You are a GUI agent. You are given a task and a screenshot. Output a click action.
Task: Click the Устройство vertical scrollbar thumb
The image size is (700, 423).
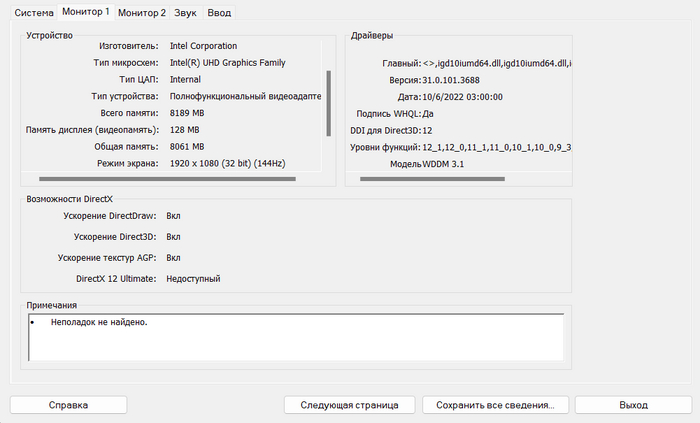pyautogui.click(x=329, y=103)
